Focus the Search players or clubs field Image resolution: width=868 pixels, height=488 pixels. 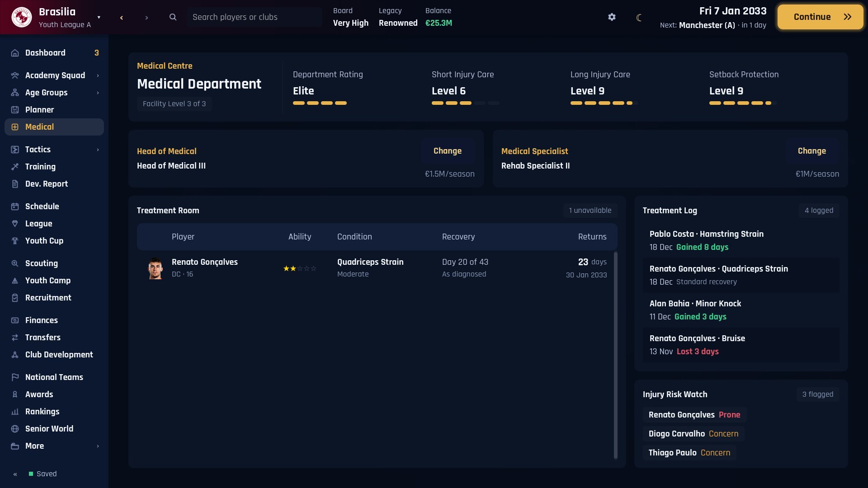click(254, 17)
